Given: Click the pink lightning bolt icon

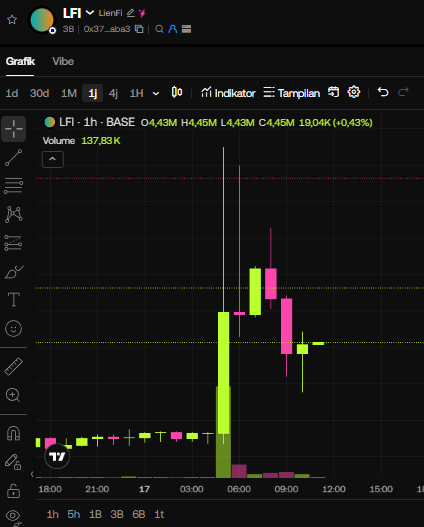Looking at the screenshot, I should click(x=142, y=13).
